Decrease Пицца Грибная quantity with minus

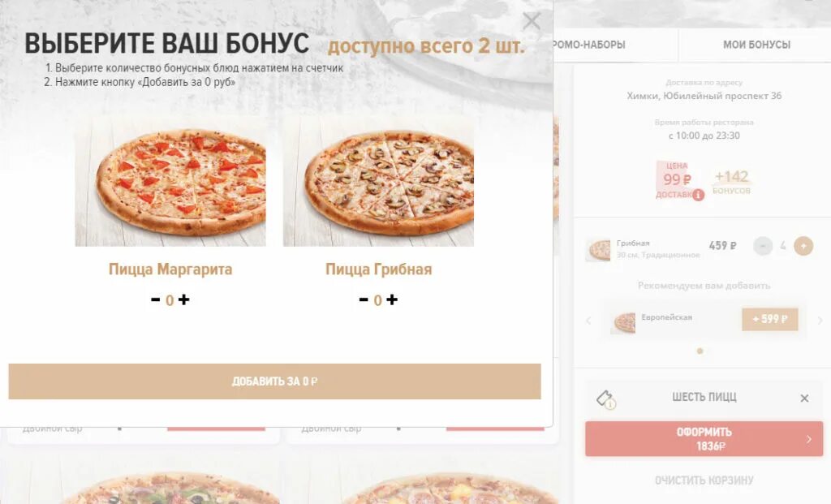pyautogui.click(x=364, y=300)
